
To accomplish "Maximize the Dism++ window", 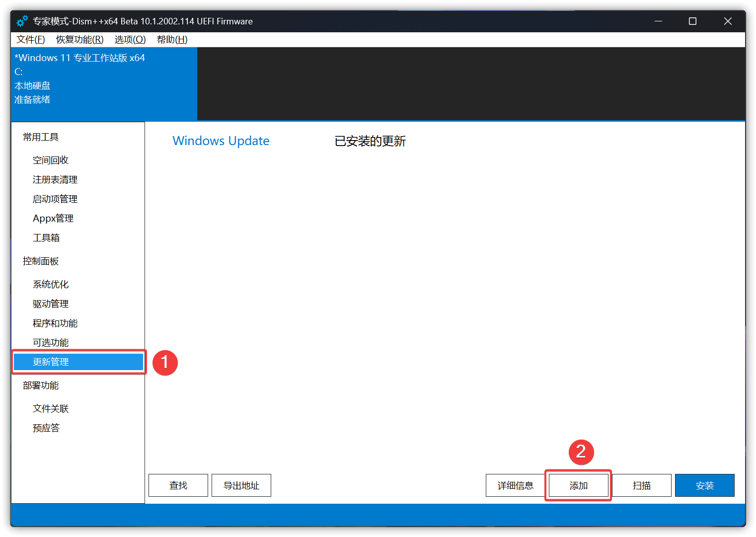I will (x=693, y=21).
